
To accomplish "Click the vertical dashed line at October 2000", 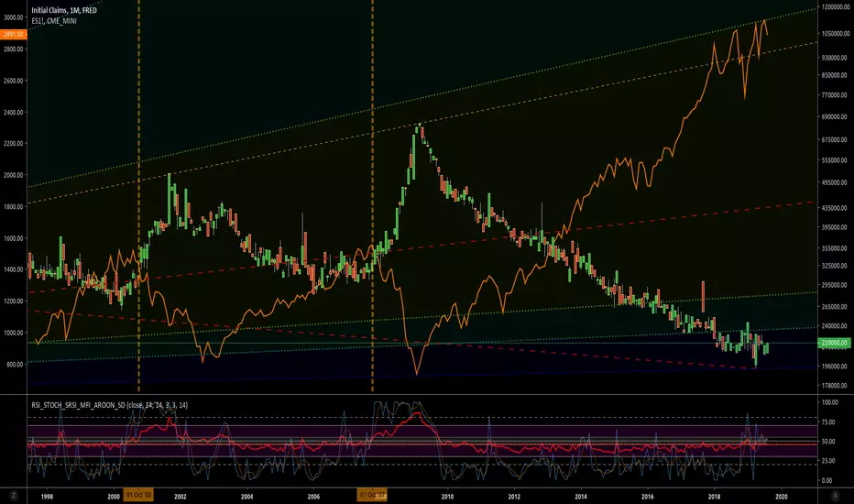I will 139,196.
